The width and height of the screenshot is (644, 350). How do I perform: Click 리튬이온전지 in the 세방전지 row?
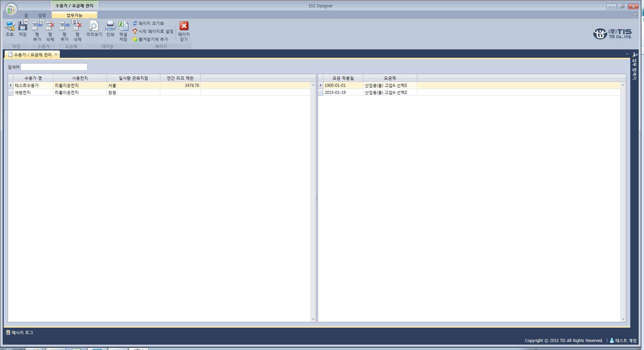click(80, 93)
